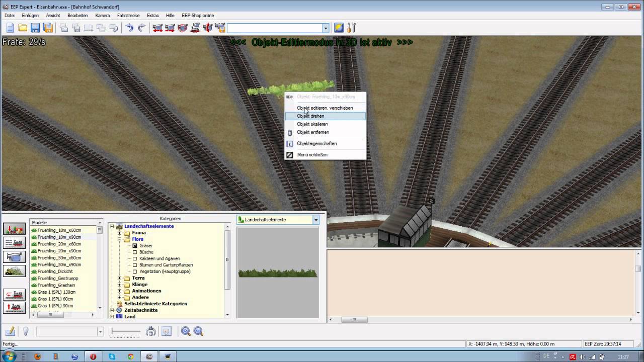Check the Büsche checkbox
Viewport: 644px width, 362px height.
point(135,252)
